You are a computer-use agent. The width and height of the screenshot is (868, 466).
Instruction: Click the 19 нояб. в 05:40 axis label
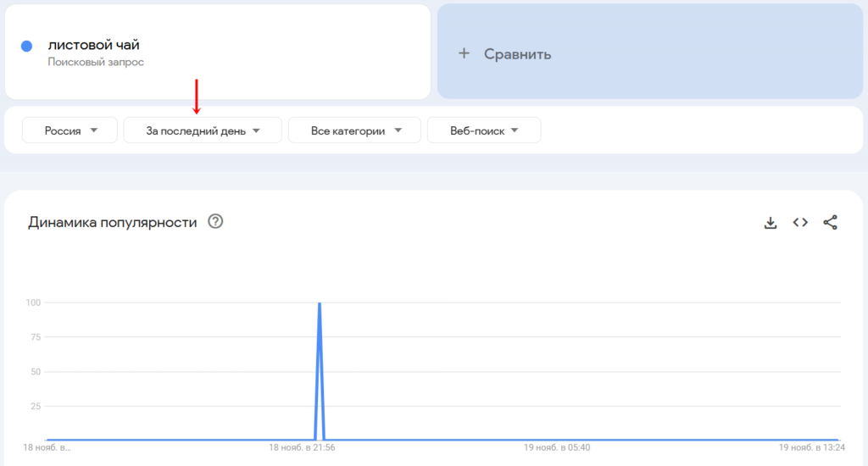click(x=557, y=447)
